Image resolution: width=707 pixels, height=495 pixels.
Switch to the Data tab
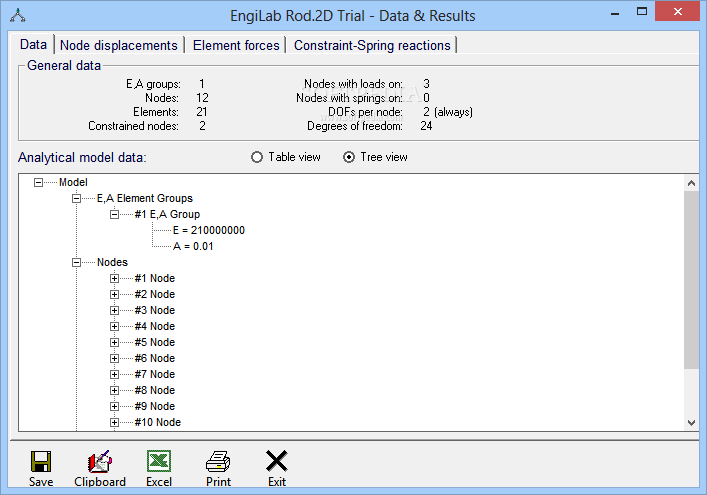click(x=33, y=44)
